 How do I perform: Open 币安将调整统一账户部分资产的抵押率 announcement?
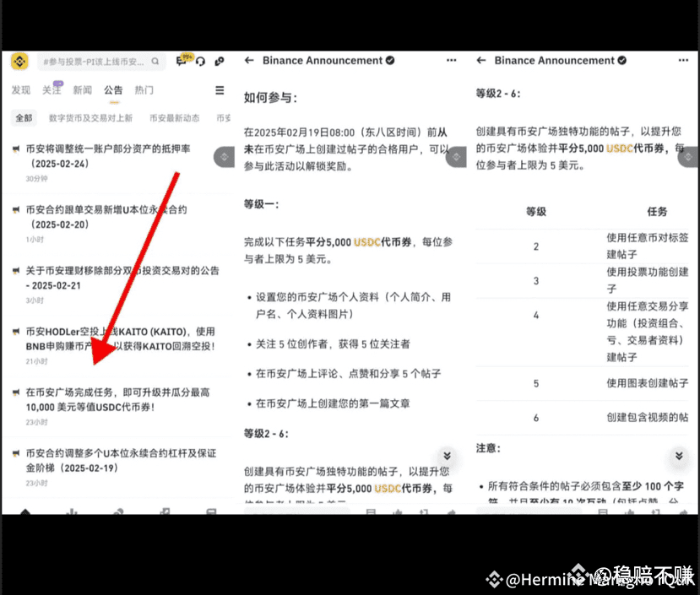coord(108,156)
